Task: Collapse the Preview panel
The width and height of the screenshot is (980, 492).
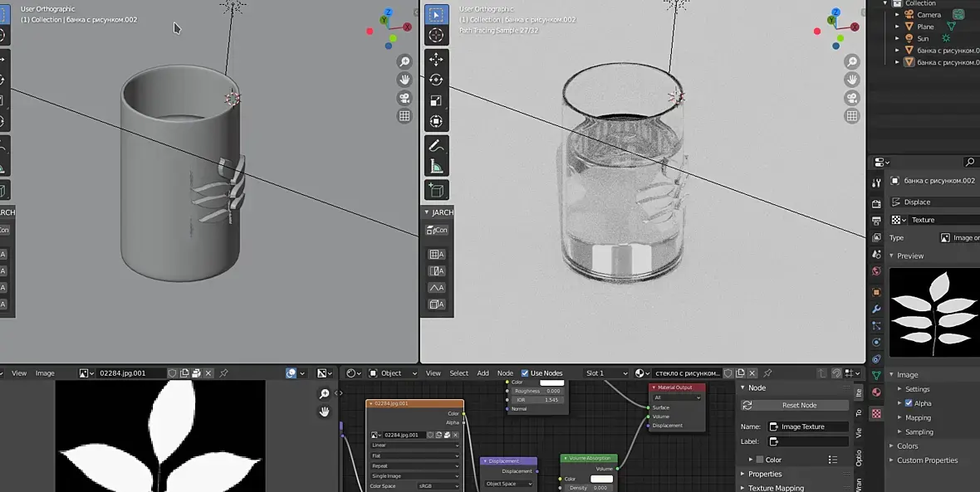Action: pyautogui.click(x=892, y=256)
